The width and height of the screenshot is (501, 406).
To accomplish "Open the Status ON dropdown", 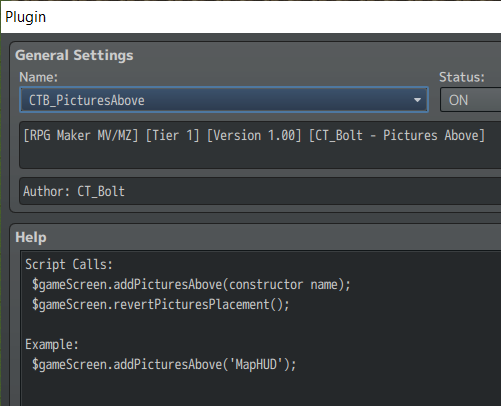I will tap(470, 100).
